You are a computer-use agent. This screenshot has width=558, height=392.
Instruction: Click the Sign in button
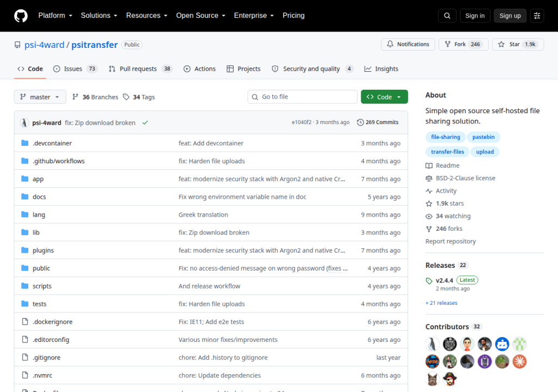[475, 16]
